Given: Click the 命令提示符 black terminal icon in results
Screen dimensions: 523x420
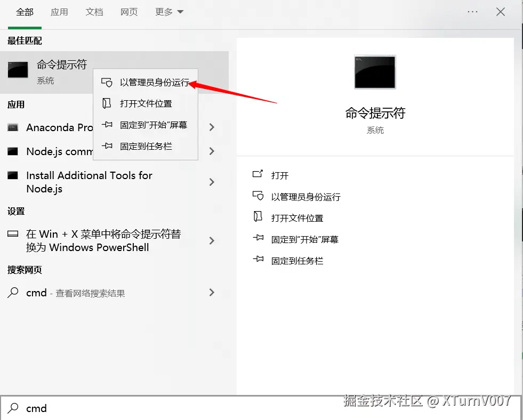Looking at the screenshot, I should 18,69.
